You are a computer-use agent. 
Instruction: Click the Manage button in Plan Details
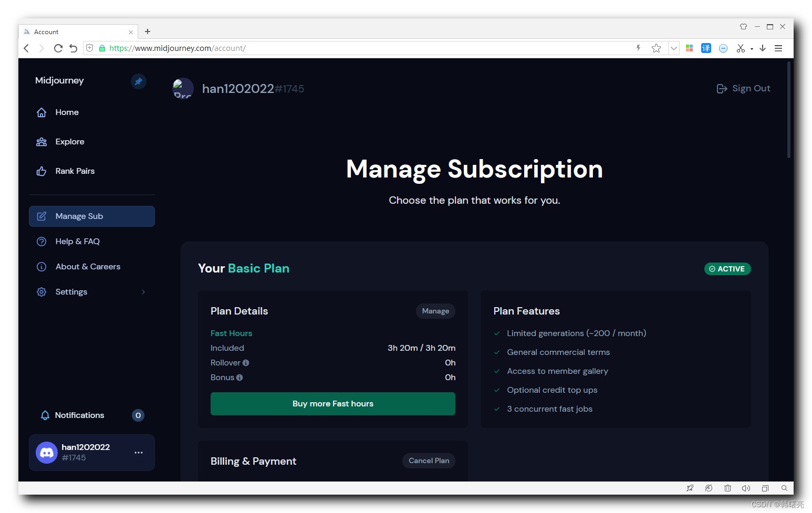435,311
